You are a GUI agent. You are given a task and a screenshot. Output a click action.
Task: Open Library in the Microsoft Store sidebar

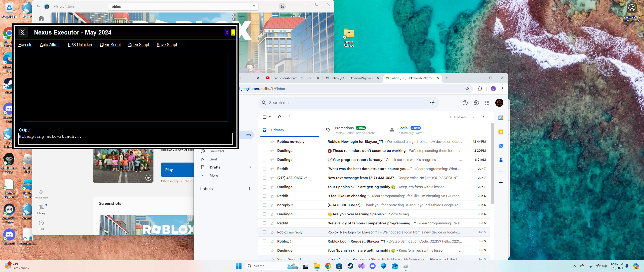[x=41, y=209]
